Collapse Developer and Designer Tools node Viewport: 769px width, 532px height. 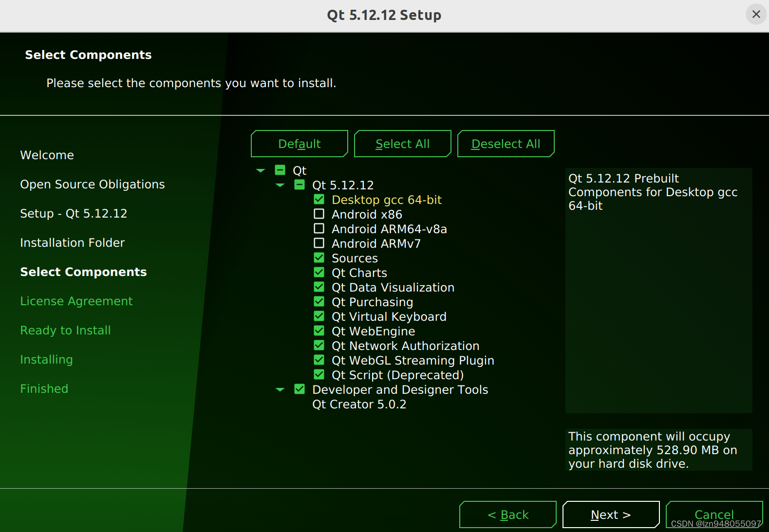[280, 389]
